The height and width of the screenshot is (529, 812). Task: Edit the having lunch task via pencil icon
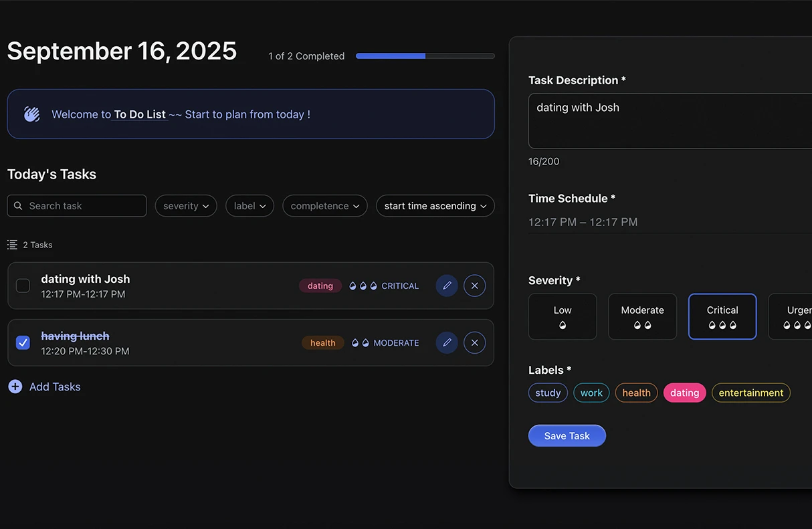[x=447, y=343]
